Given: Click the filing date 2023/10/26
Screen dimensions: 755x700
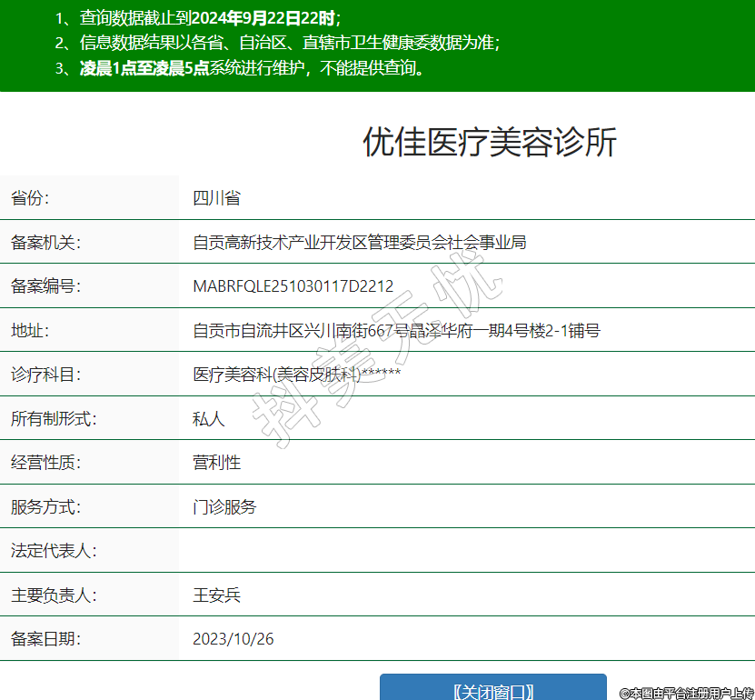Looking at the screenshot, I should pyautogui.click(x=233, y=638).
